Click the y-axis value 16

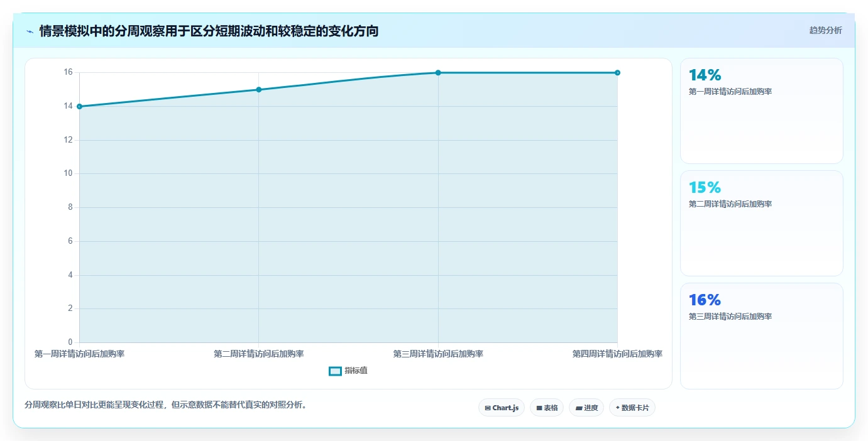click(x=68, y=72)
